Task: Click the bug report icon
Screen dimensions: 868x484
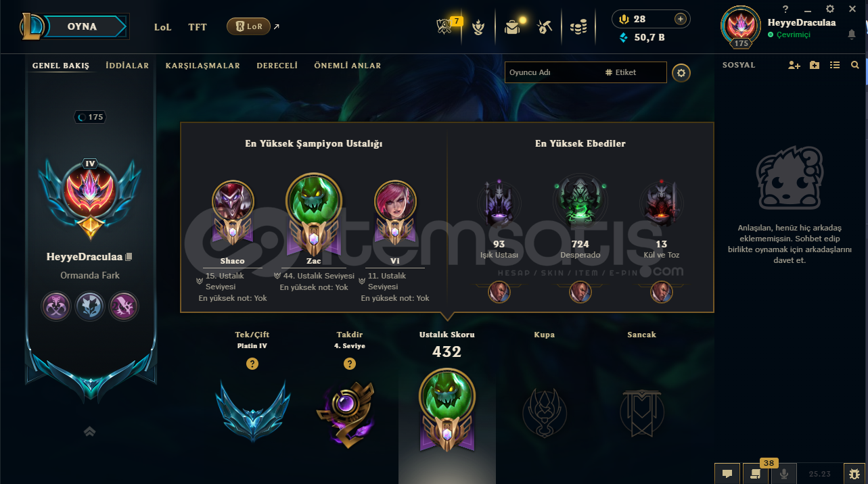Action: 854,474
